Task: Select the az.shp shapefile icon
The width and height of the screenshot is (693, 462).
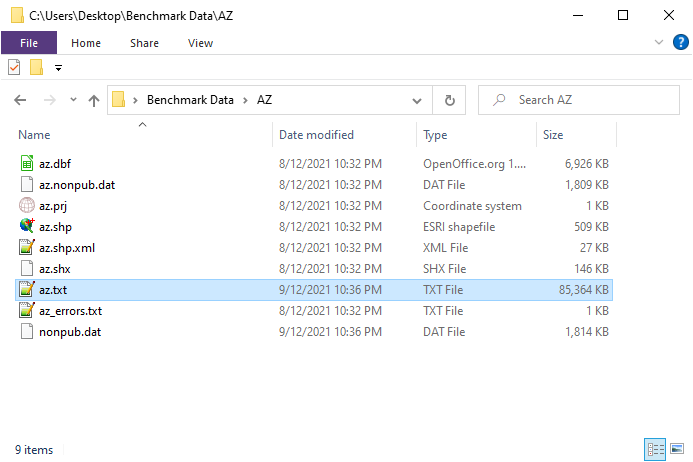Action: [27, 226]
